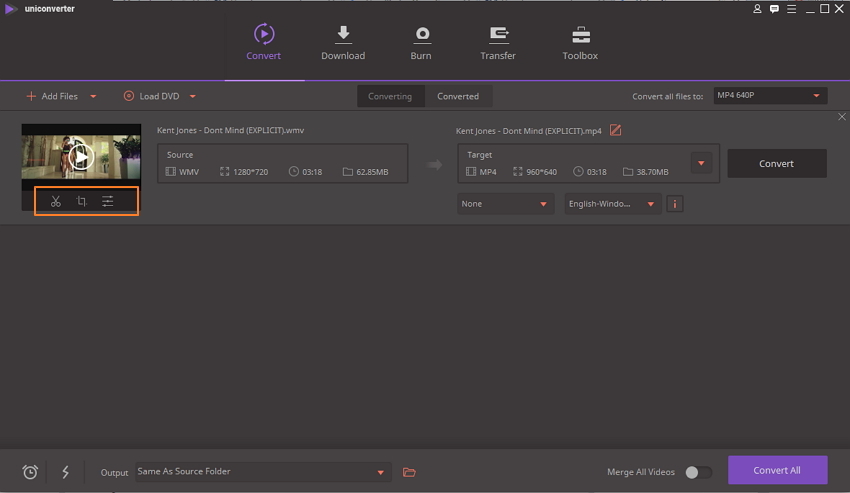Toggle high speed conversion lightning icon
This screenshot has width=850, height=493.
66,472
